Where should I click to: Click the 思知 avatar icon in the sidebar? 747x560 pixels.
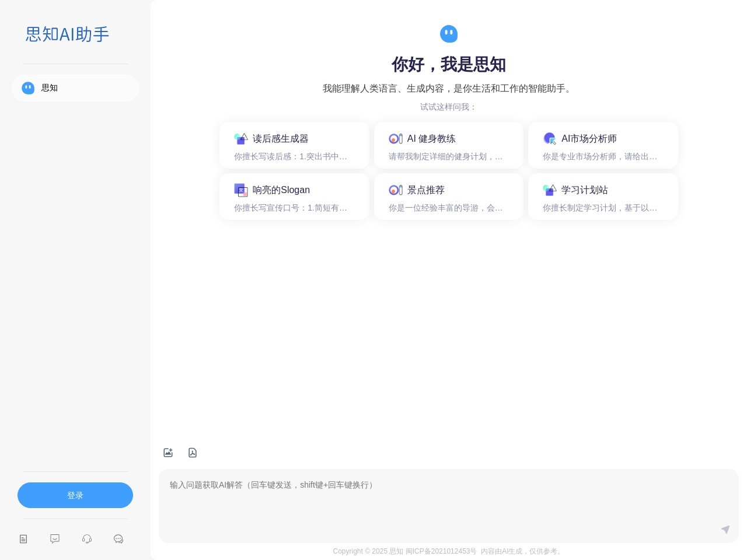(x=28, y=88)
